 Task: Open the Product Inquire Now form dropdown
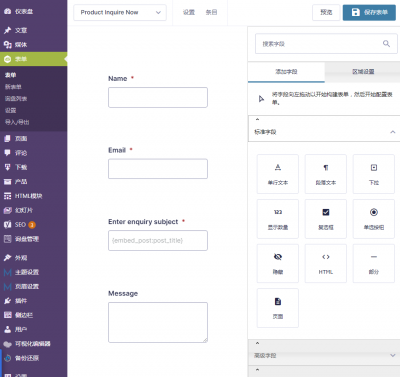(120, 12)
